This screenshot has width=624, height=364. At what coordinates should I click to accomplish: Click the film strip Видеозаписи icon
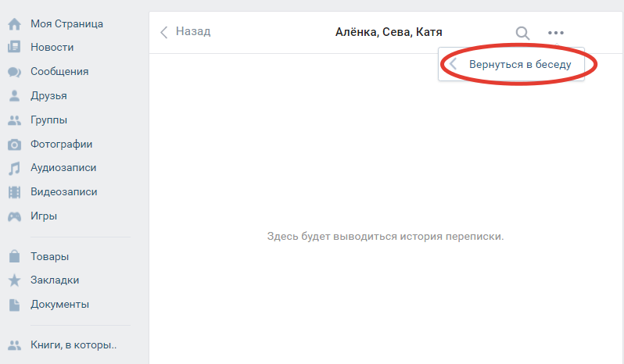14,192
